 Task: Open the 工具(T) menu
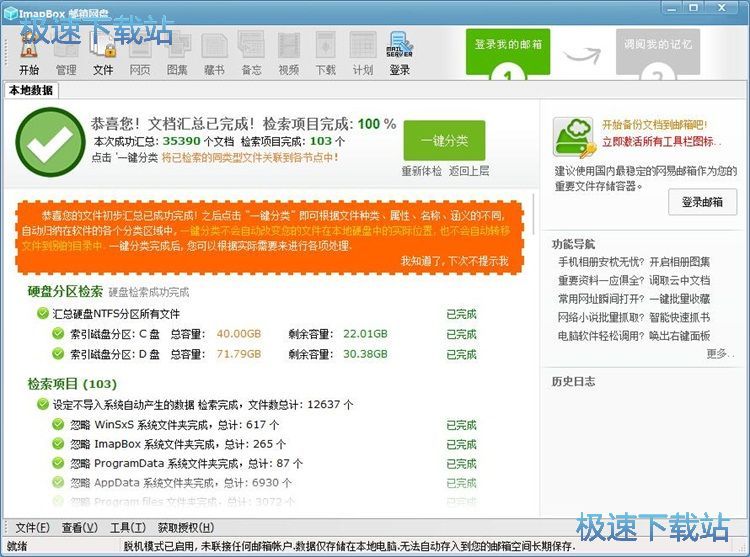pyautogui.click(x=128, y=528)
